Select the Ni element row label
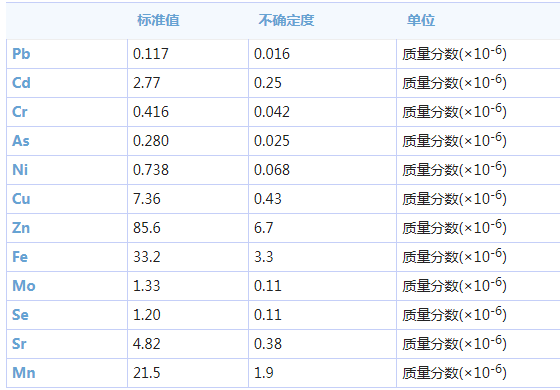 click(20, 170)
